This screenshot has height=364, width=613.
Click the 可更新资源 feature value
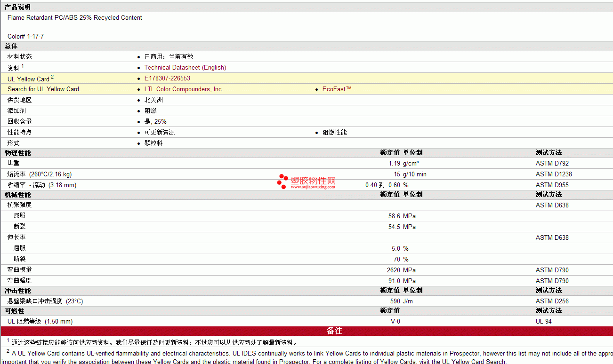click(160, 133)
